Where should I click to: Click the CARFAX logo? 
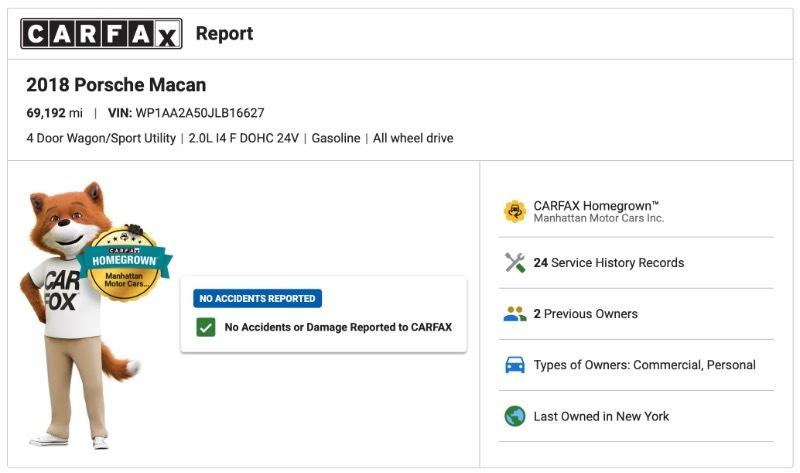101,34
